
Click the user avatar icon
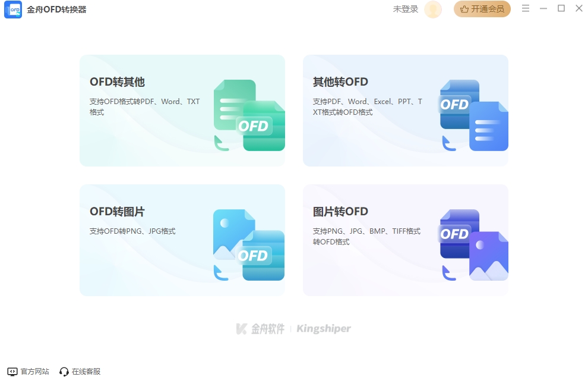pyautogui.click(x=433, y=10)
